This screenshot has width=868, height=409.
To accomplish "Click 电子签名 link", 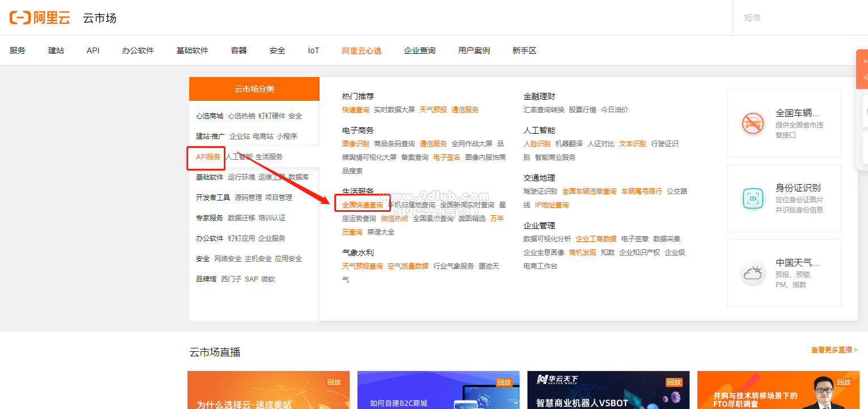I will coord(447,157).
